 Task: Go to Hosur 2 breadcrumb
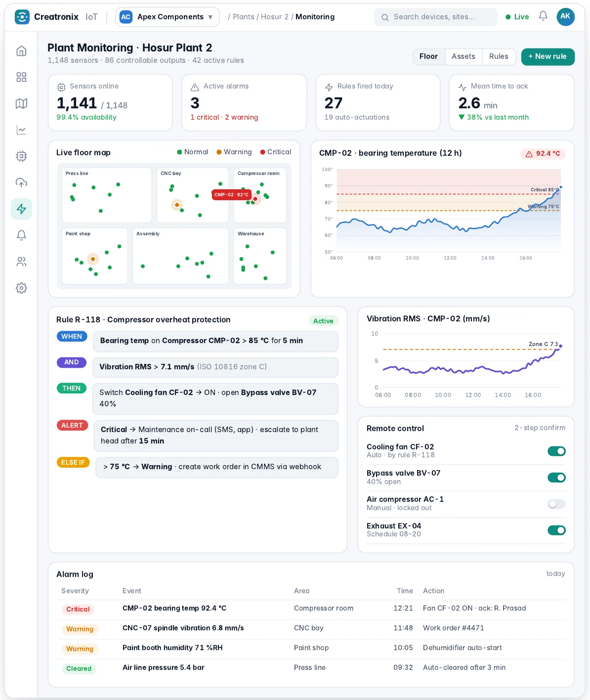pyautogui.click(x=275, y=17)
